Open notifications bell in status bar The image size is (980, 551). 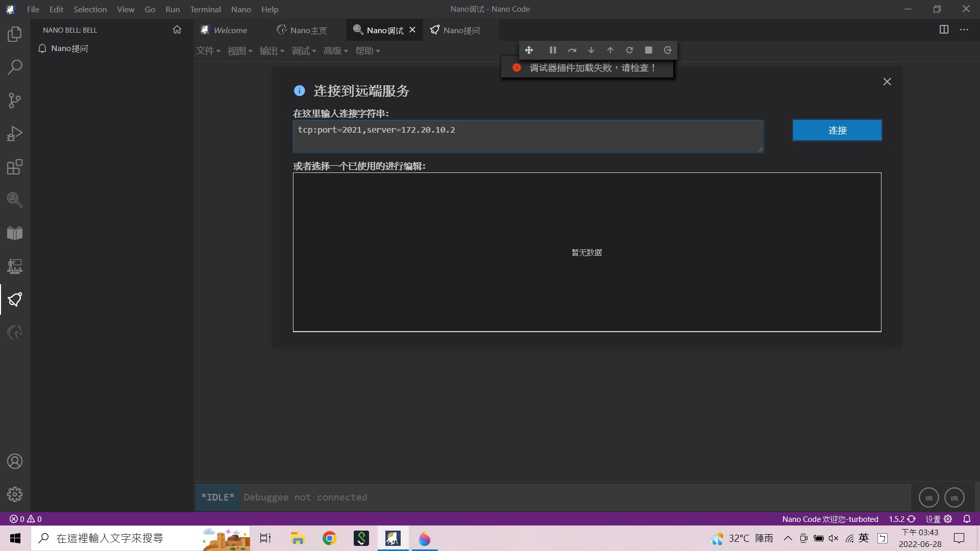(967, 519)
